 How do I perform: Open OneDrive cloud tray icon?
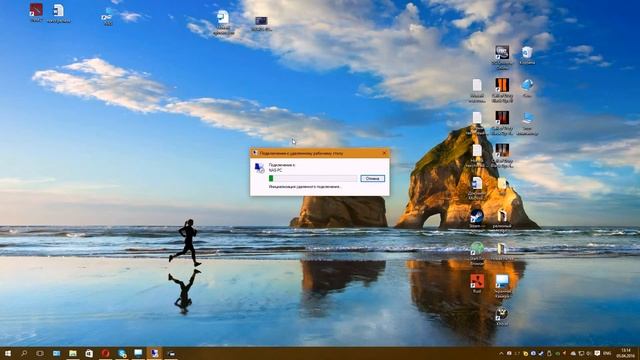tap(573, 353)
